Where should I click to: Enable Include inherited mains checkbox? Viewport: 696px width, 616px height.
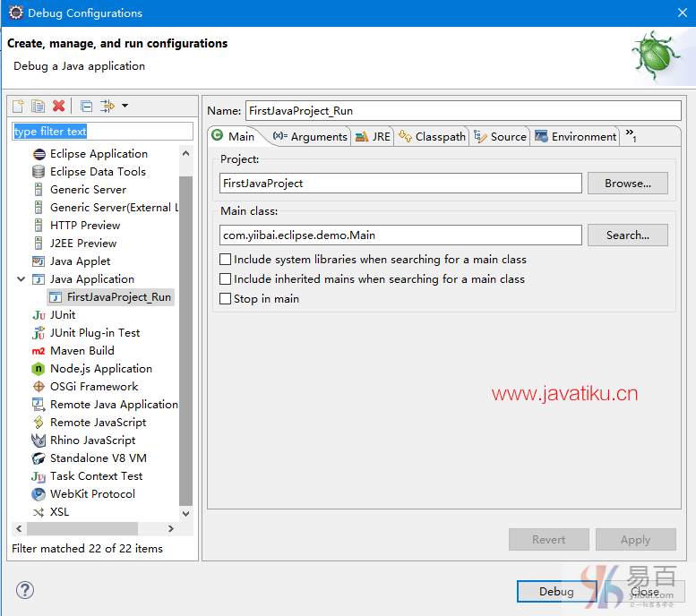coord(226,278)
